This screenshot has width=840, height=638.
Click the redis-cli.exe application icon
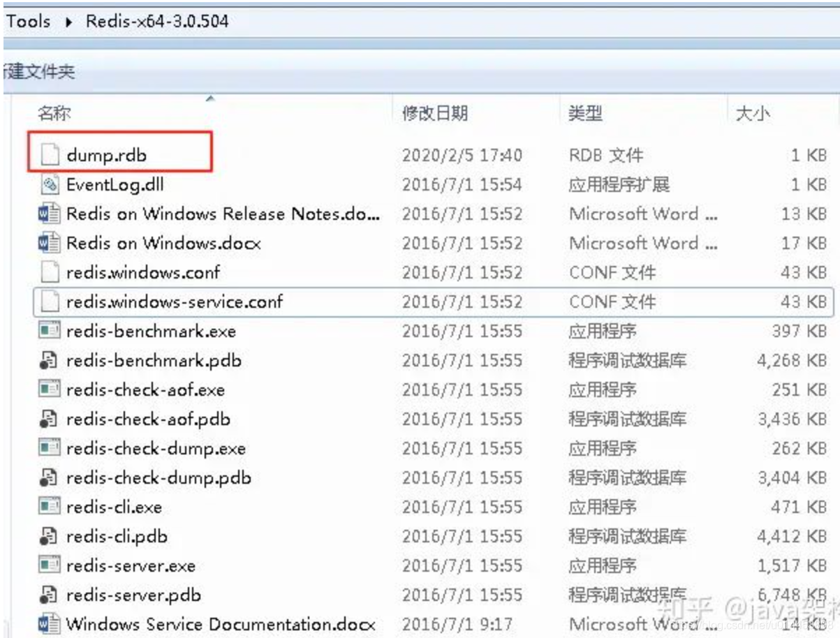point(49,507)
